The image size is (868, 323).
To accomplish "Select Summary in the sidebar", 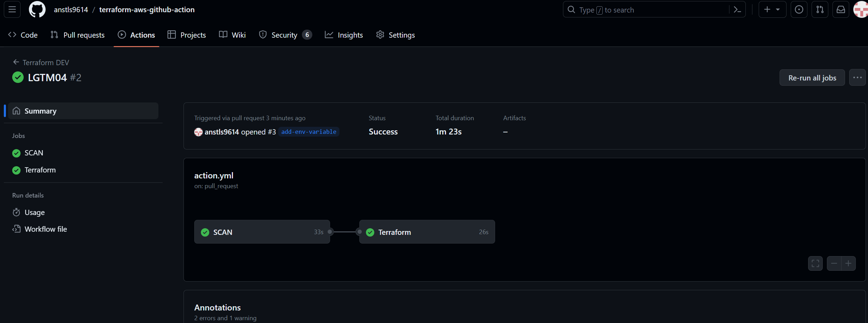I will click(x=83, y=111).
